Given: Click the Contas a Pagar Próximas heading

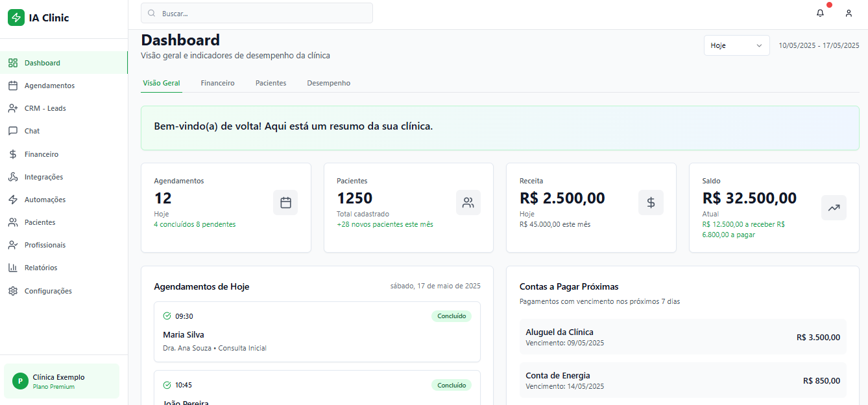Looking at the screenshot, I should [x=569, y=286].
